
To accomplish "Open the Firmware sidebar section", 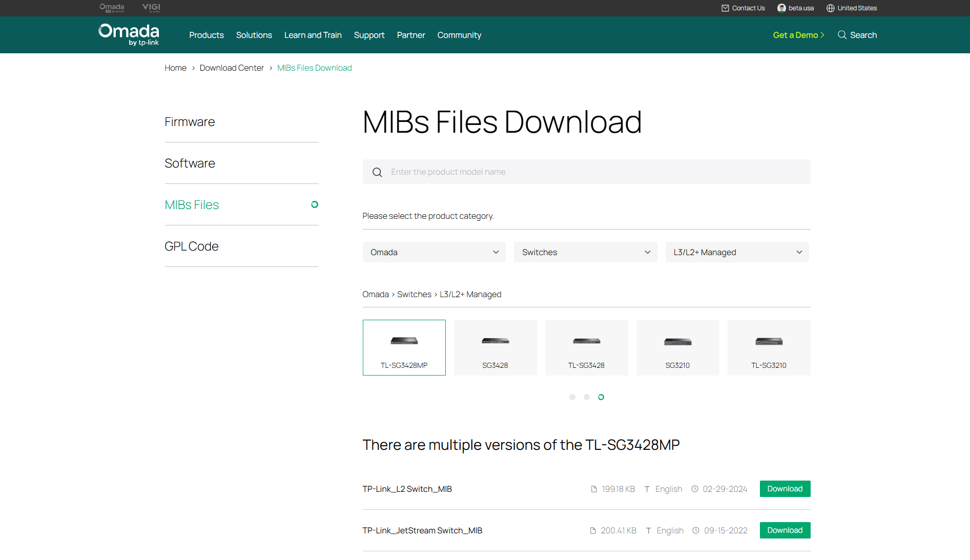I will coord(241,122).
